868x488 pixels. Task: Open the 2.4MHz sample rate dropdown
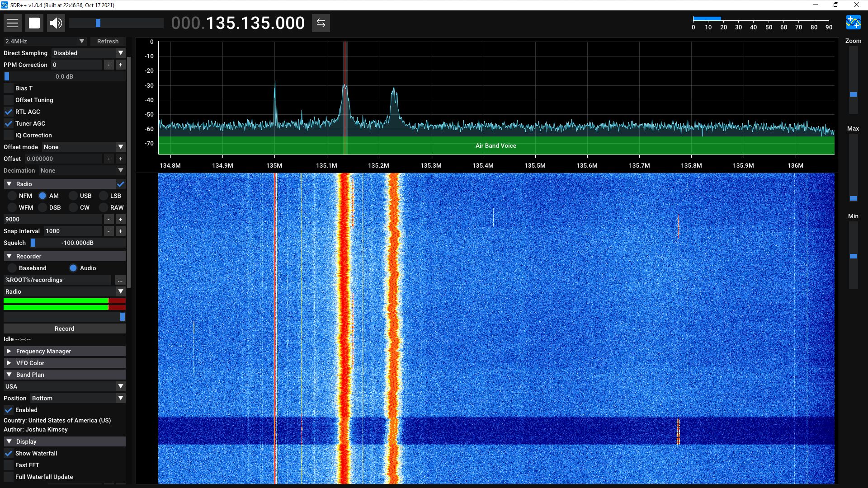45,41
